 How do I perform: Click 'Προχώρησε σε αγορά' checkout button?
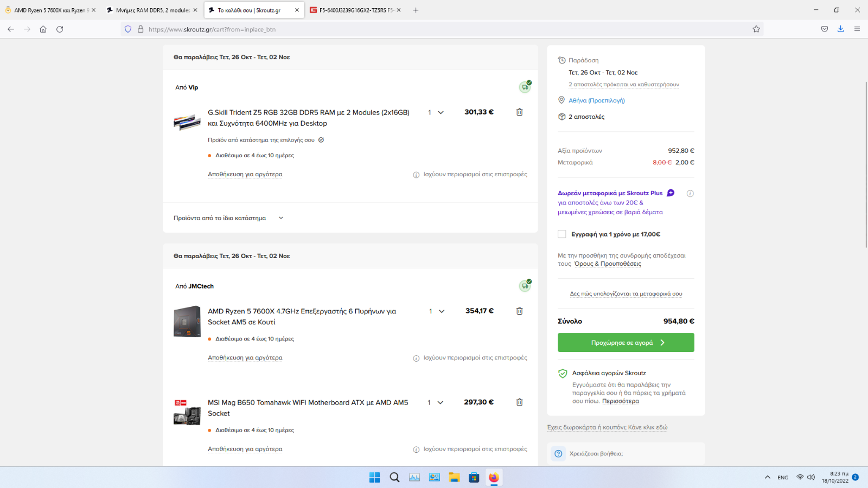tap(626, 343)
